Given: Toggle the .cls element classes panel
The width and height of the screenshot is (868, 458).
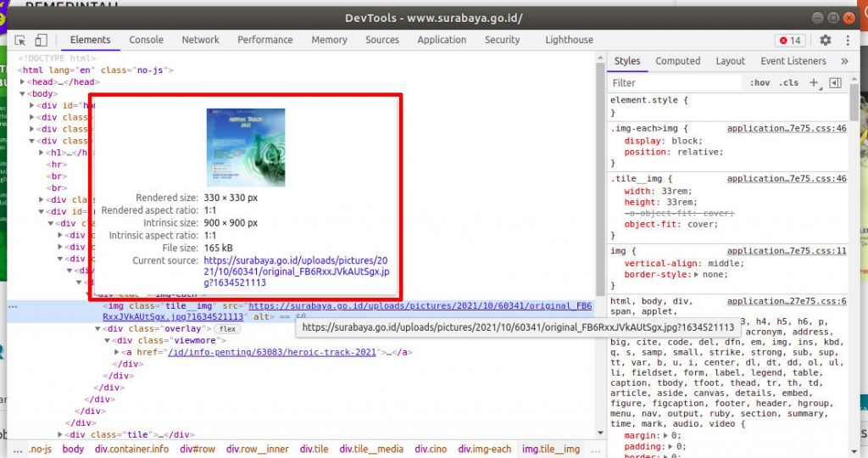Looking at the screenshot, I should click(789, 83).
